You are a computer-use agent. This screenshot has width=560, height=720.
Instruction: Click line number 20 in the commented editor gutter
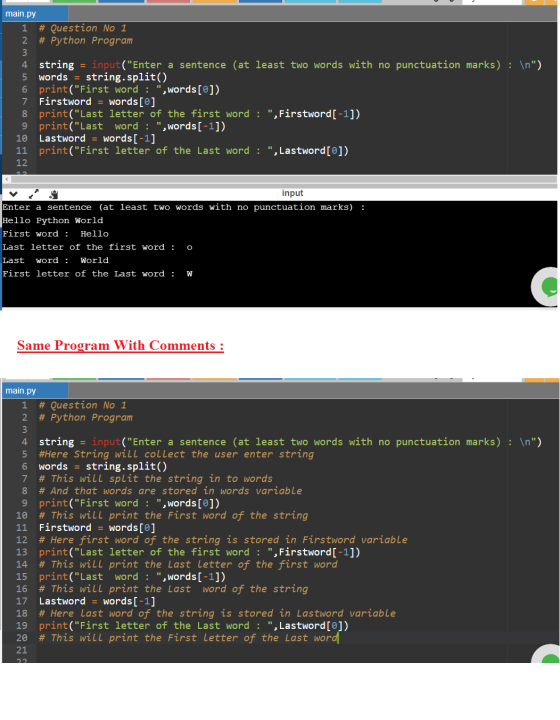click(22, 638)
